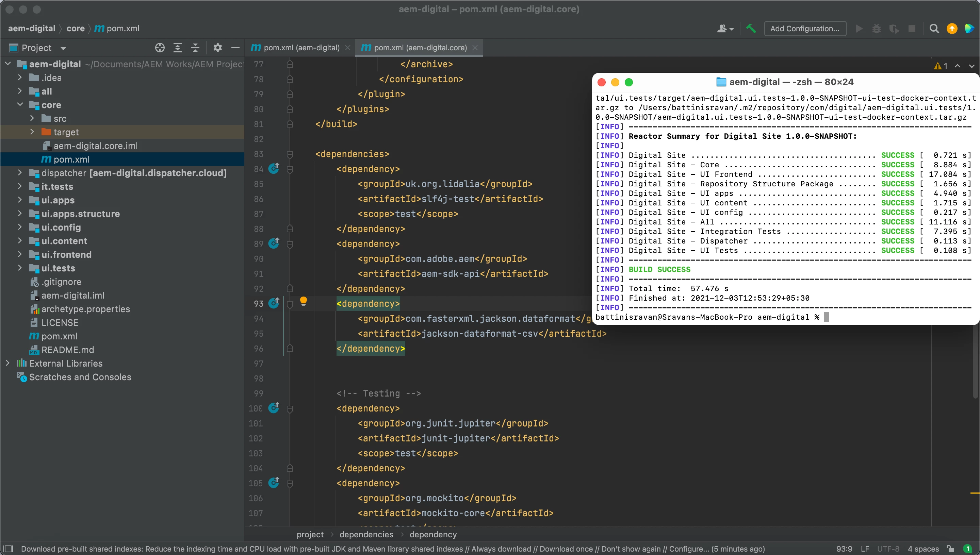This screenshot has width=980, height=555.
Task: Close the pom.xml (aem-digital.core) tab
Action: coord(475,48)
